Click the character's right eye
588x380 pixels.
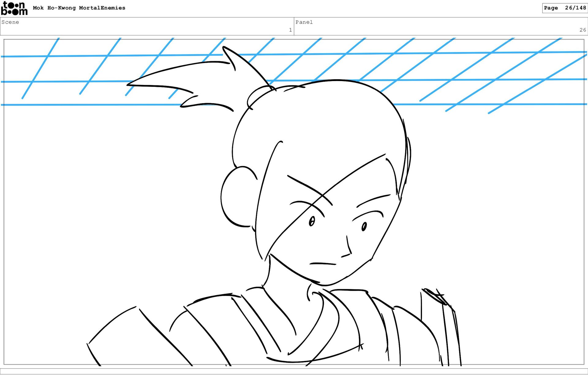point(364,227)
